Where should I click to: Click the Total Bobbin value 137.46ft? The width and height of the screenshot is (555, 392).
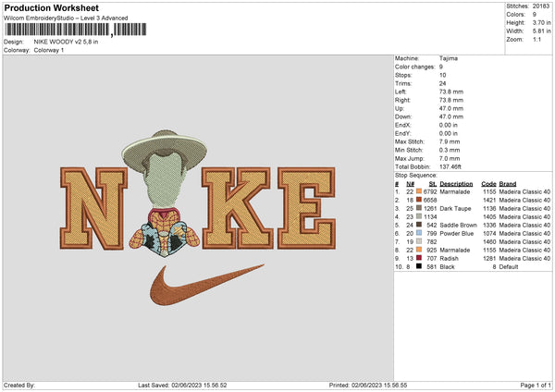click(x=450, y=166)
